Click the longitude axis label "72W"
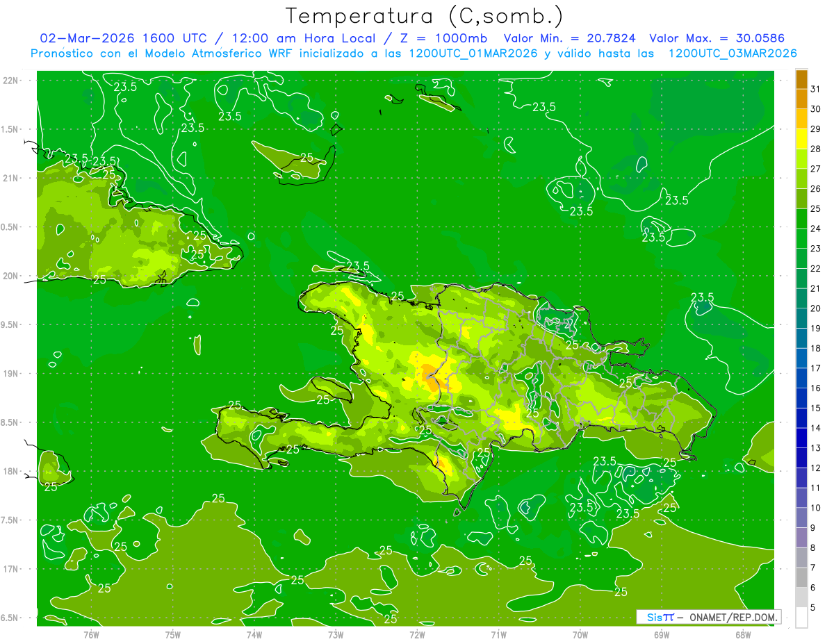The height and width of the screenshot is (644, 834). [417, 635]
